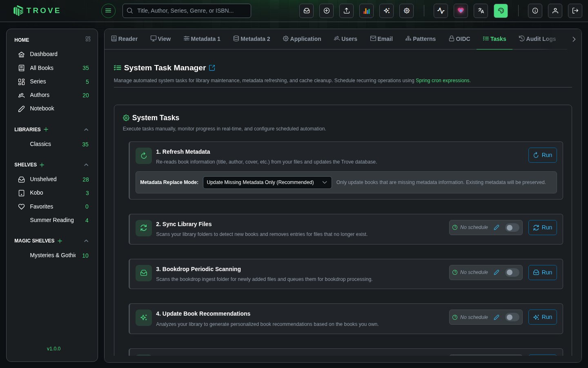Click the dashboard layout icon beside HOME
This screenshot has height=368, width=588.
88,39
